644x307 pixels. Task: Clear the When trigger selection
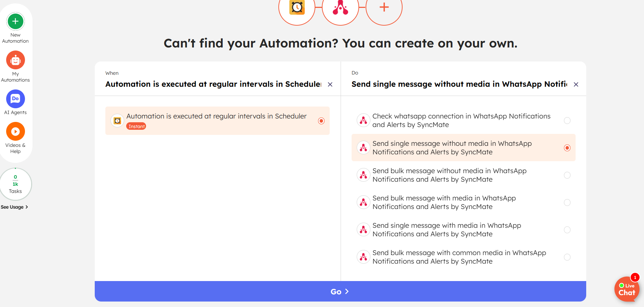click(330, 84)
